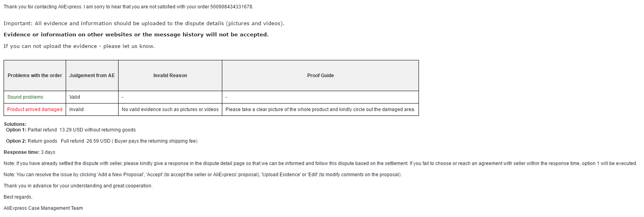Screen dimensions: 644x217
Task: Select the 'Problems with the order' header cell
Action: point(35,76)
